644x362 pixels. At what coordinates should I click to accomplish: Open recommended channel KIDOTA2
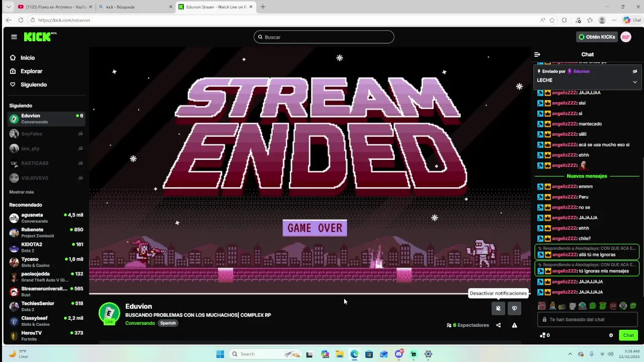pyautogui.click(x=47, y=247)
